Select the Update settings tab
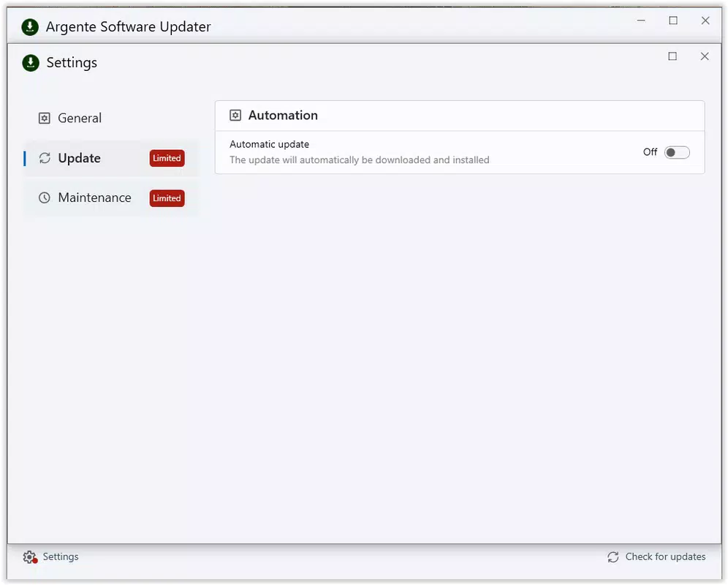The height and width of the screenshot is (585, 728). (111, 158)
